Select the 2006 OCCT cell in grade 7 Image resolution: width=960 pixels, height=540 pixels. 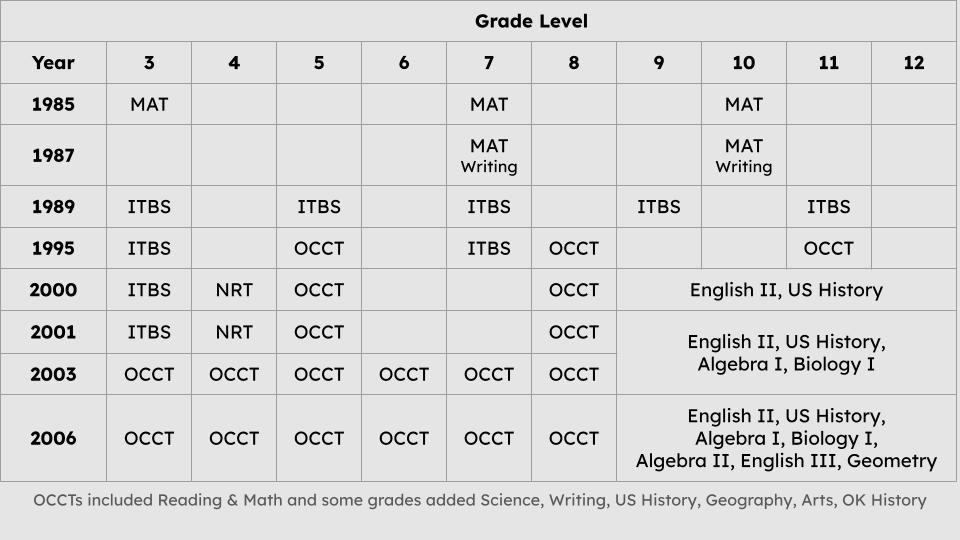coord(489,438)
